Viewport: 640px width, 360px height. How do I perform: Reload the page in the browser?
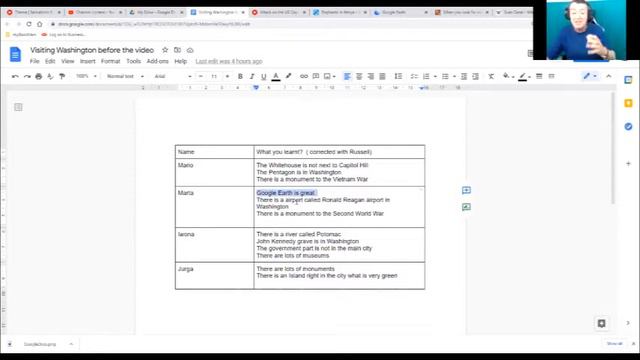[29, 24]
